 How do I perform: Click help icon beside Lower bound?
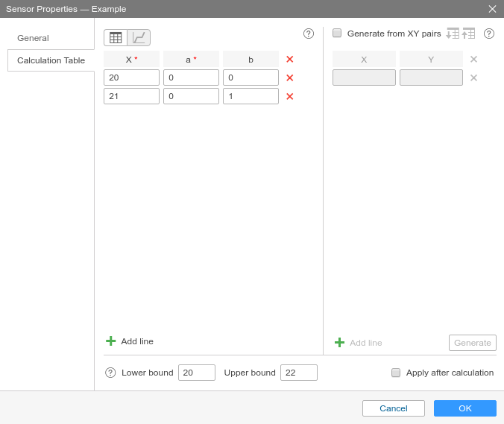point(110,373)
